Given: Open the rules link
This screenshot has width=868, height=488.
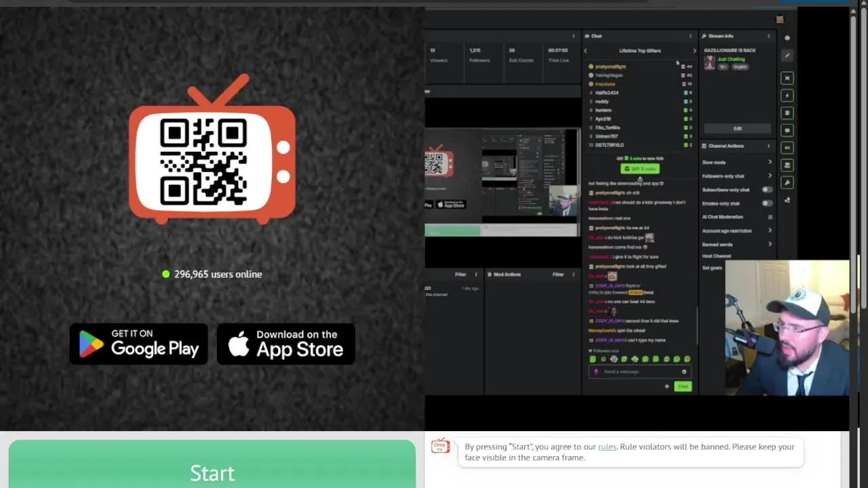Looking at the screenshot, I should tap(607, 447).
